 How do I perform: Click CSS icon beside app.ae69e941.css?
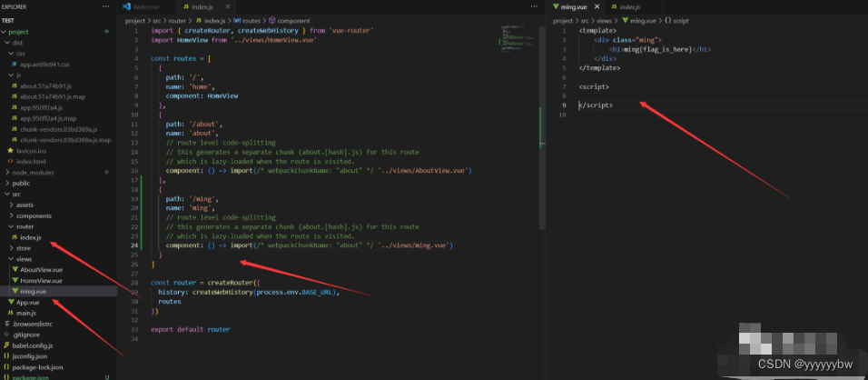coord(15,65)
